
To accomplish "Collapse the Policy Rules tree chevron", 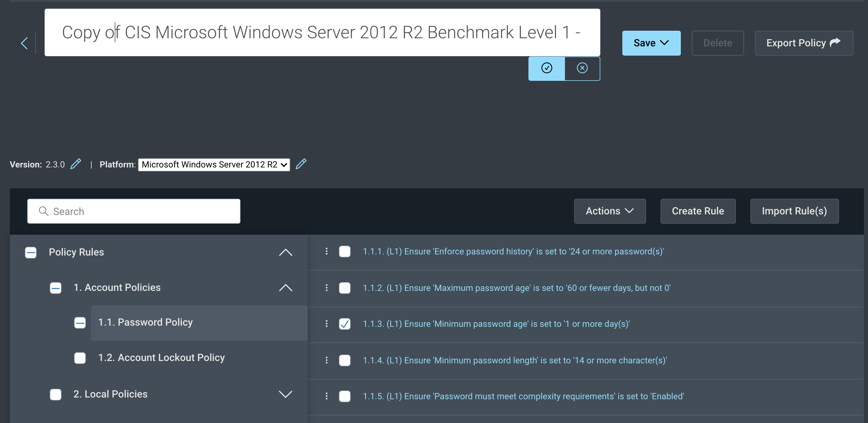I will [x=285, y=252].
